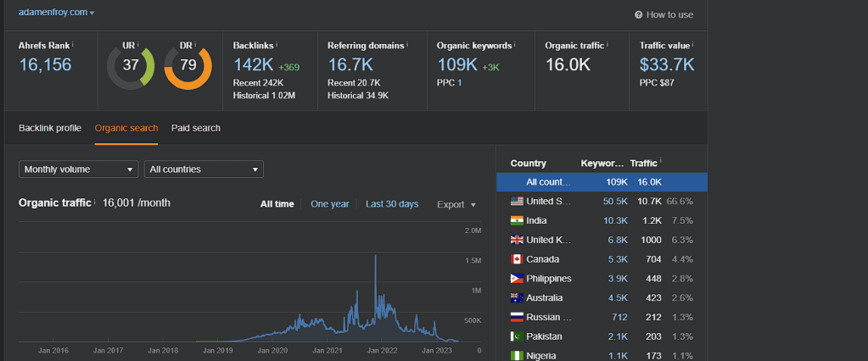Select the One year time range
This screenshot has width=868, height=361.
(x=330, y=204)
